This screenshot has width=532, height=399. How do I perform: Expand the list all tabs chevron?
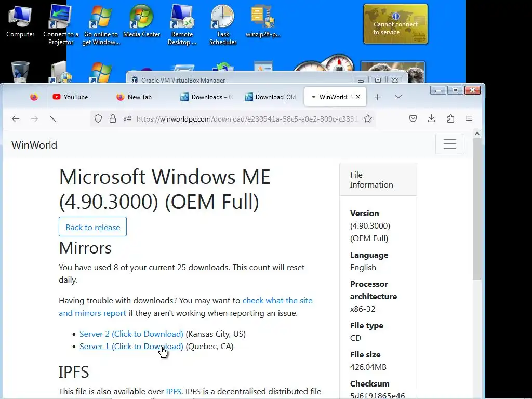pyautogui.click(x=398, y=97)
